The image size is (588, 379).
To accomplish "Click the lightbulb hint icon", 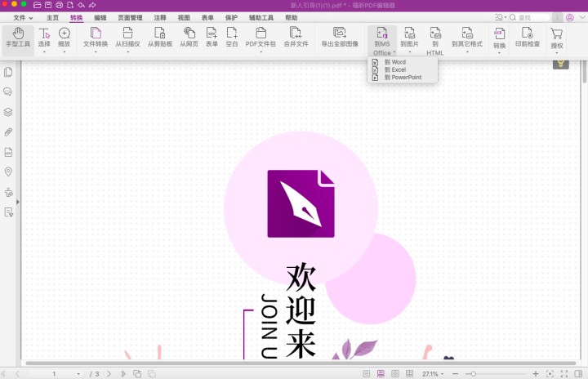I will point(560,63).
